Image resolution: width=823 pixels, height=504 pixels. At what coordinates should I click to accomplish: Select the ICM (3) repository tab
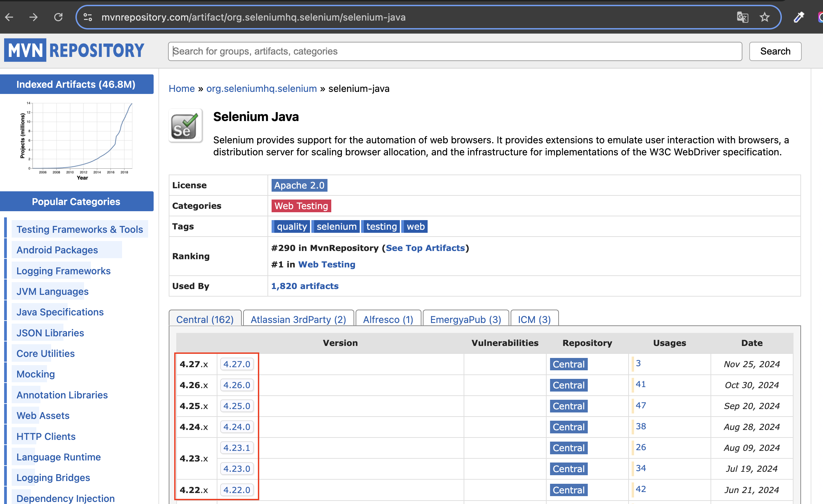pyautogui.click(x=534, y=319)
